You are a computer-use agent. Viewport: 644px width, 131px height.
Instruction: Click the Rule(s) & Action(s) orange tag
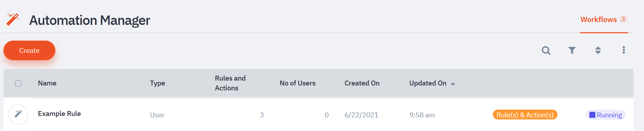coord(525,115)
